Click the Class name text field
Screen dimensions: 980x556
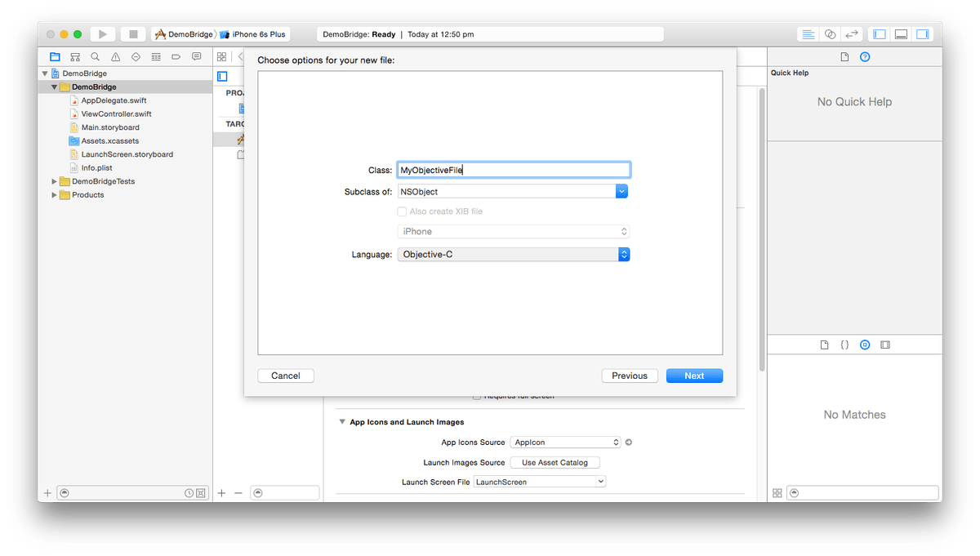[514, 170]
